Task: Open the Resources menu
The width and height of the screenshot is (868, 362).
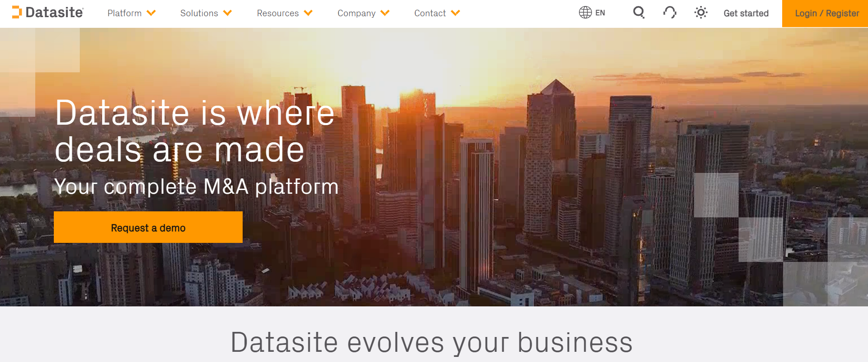Action: (x=277, y=13)
